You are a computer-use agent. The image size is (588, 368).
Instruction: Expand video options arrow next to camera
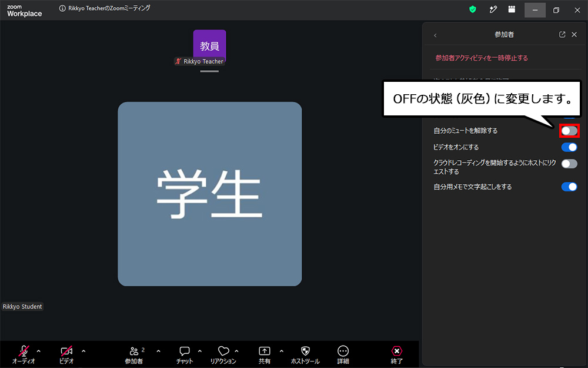coord(83,352)
